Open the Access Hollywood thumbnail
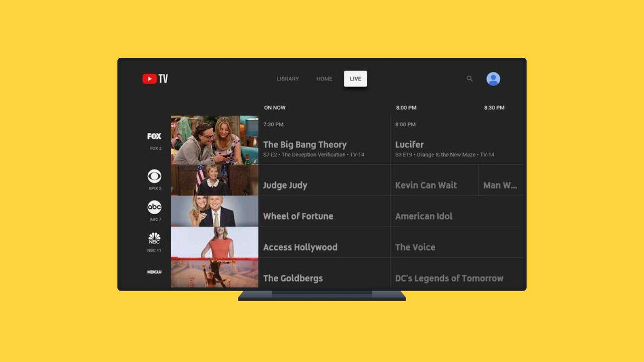 pos(215,242)
